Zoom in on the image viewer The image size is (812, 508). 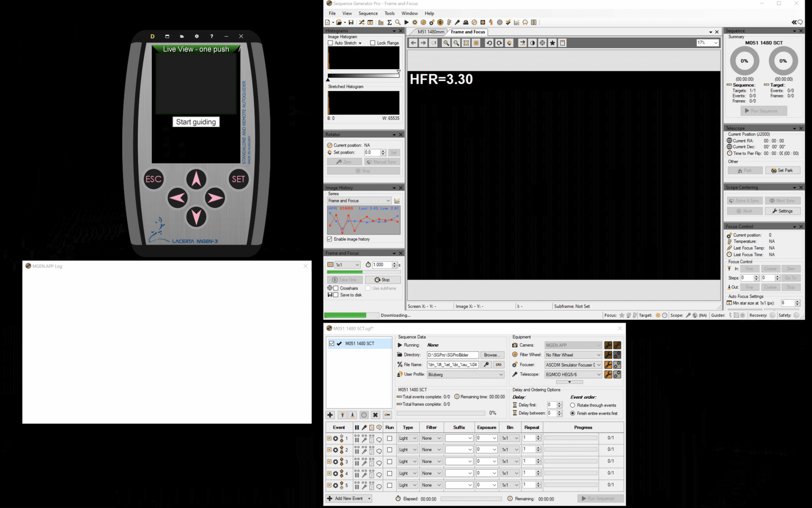point(446,43)
